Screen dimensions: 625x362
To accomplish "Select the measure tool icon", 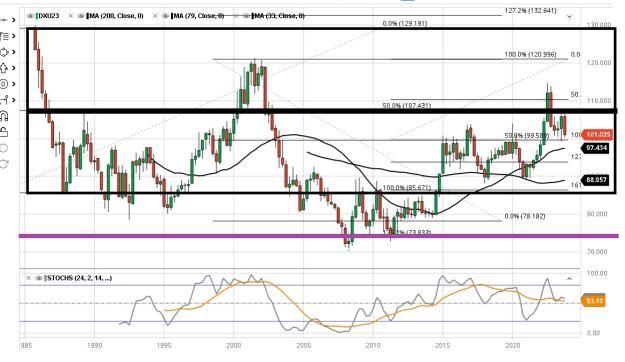I will (x=4, y=100).
